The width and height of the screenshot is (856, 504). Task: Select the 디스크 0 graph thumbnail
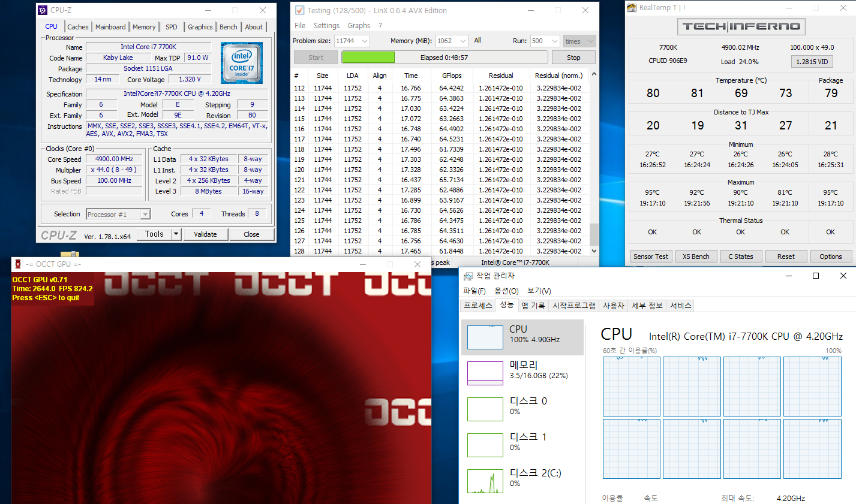485,409
